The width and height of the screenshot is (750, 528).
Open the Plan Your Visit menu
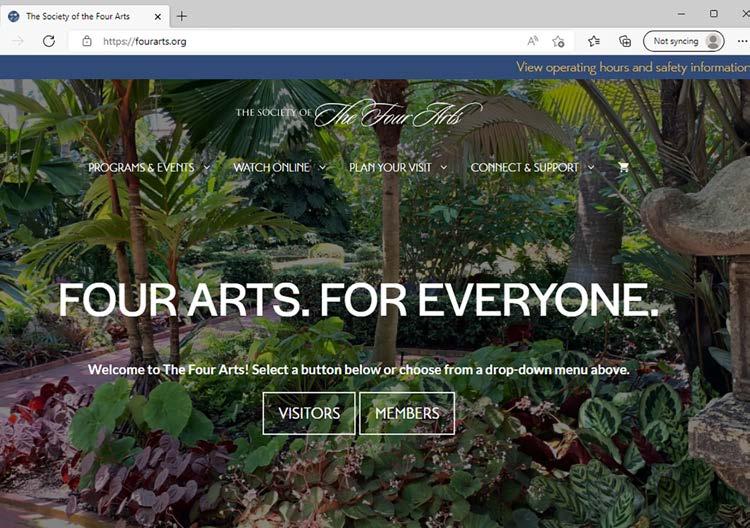390,167
